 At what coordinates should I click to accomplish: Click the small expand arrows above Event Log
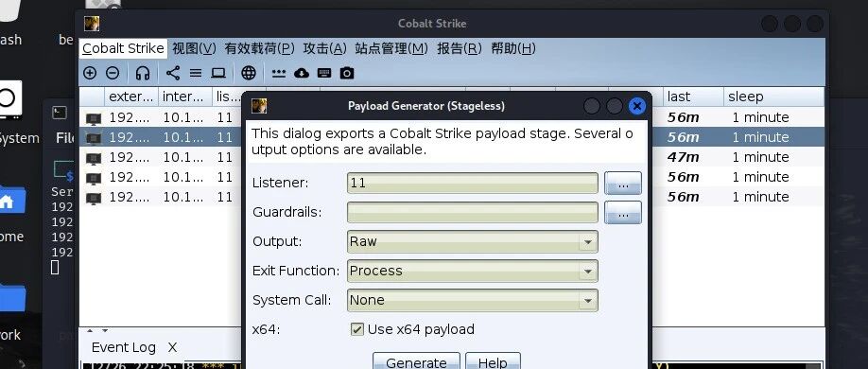click(96, 331)
